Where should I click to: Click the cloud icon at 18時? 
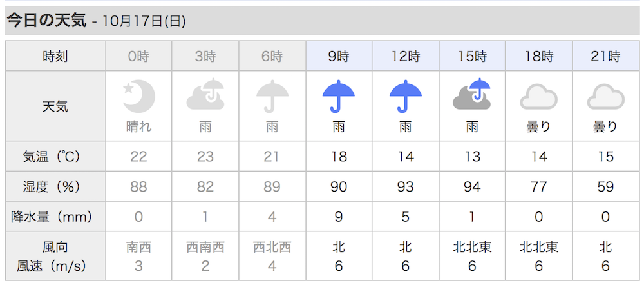point(538,97)
